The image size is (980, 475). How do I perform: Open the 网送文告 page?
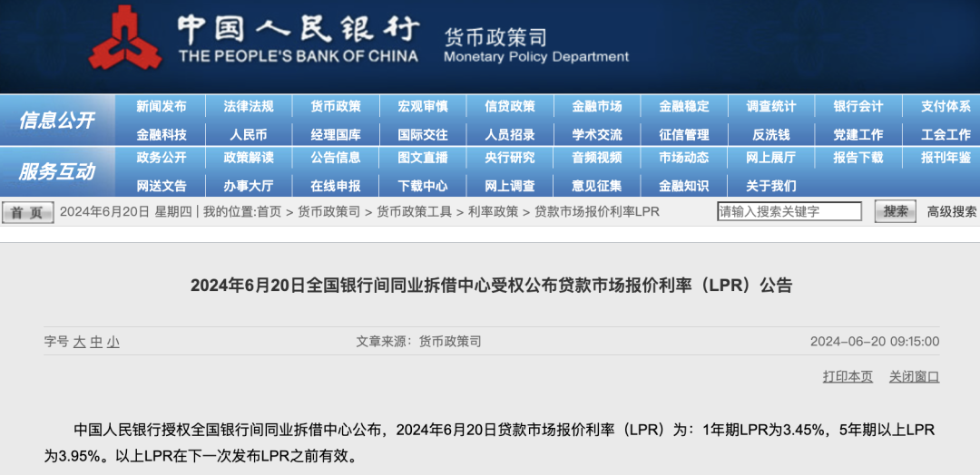tap(162, 186)
